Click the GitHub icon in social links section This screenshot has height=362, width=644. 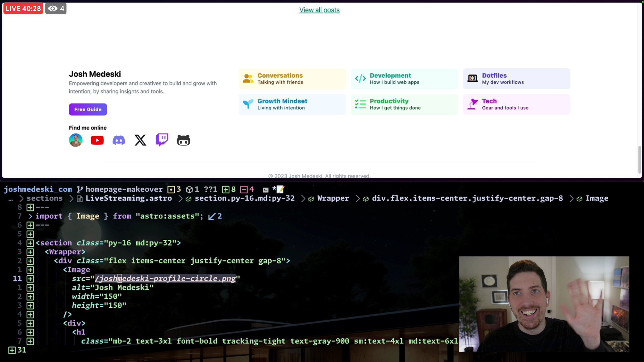(x=183, y=140)
